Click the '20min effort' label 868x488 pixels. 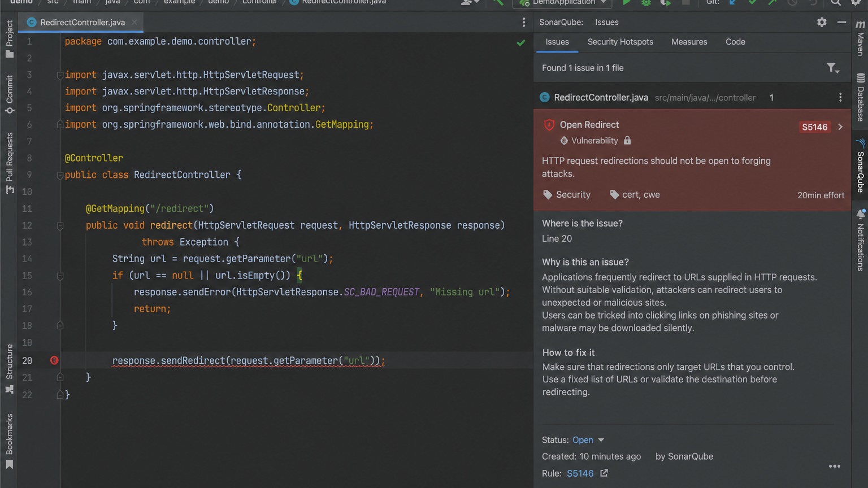pos(821,195)
